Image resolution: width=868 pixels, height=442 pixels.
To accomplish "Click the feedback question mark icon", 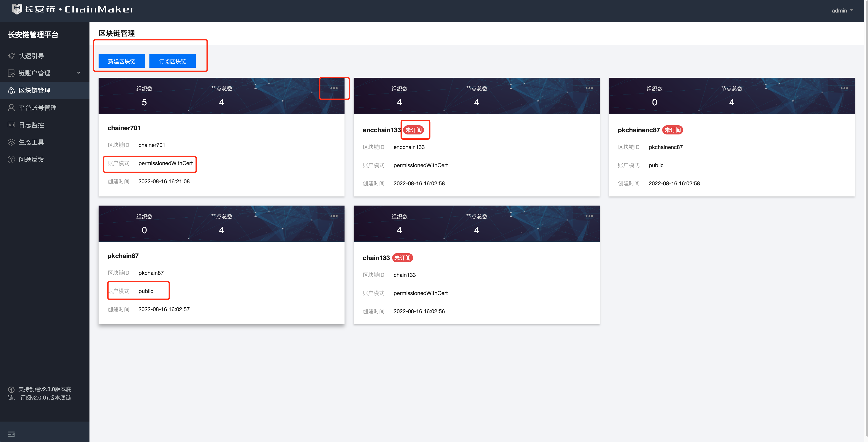I will point(11,159).
